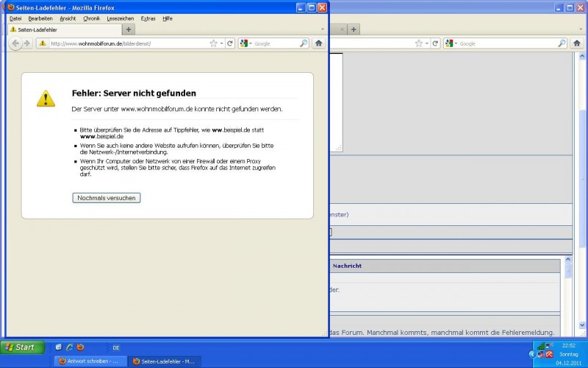Image resolution: width=588 pixels, height=368 pixels.
Task: Open the Chronik menu
Action: coord(91,18)
